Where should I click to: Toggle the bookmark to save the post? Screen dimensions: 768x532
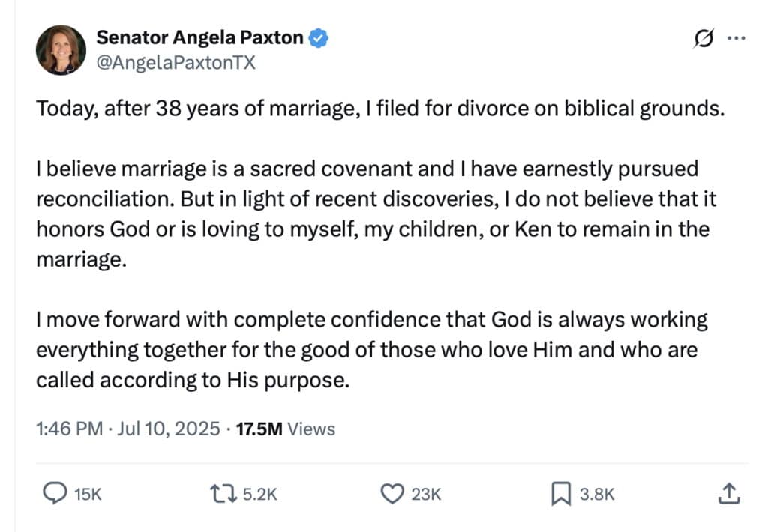tap(558, 494)
